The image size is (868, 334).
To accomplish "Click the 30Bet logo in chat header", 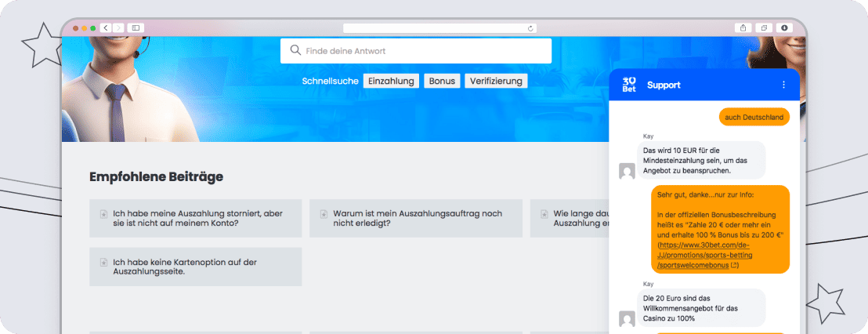I will click(629, 85).
